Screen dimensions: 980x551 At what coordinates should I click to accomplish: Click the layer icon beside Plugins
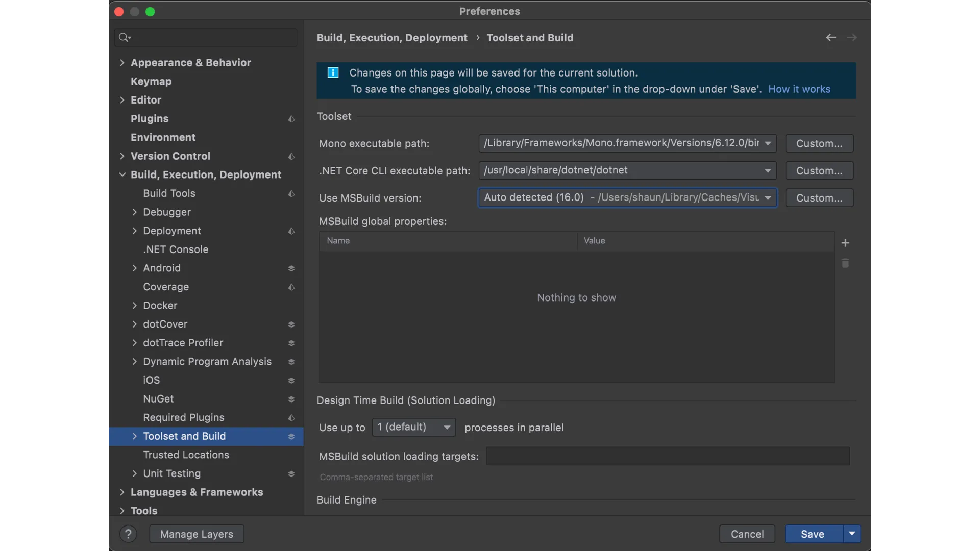[291, 119]
